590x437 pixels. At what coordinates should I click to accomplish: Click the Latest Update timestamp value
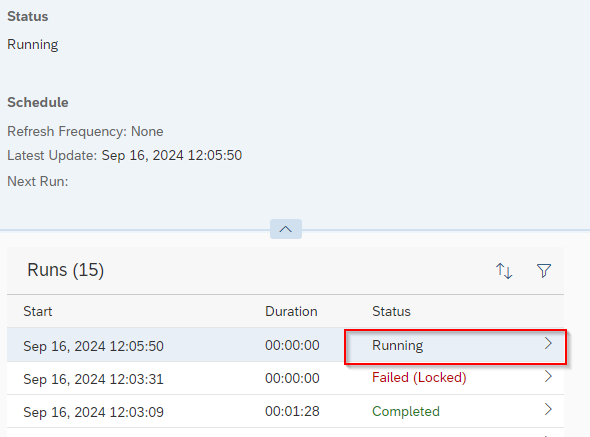tap(172, 155)
